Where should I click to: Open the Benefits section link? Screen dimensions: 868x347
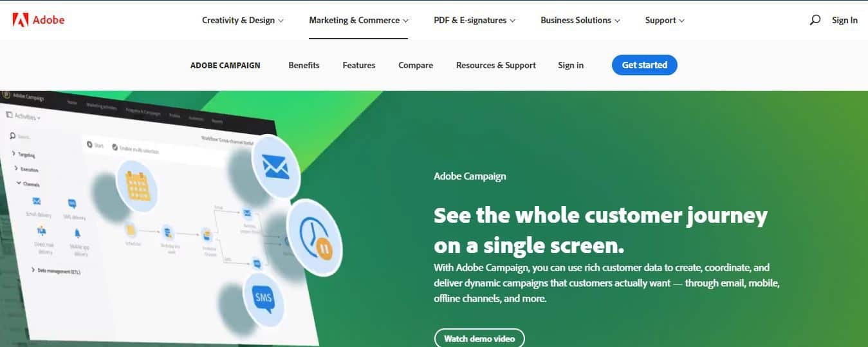(x=304, y=65)
